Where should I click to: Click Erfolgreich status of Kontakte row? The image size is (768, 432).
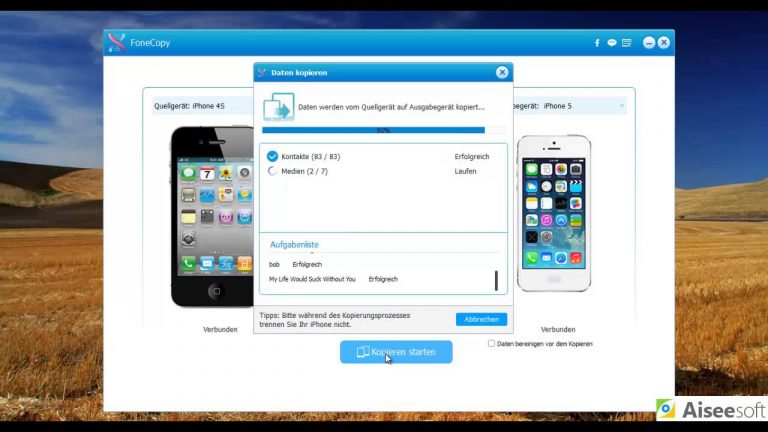[x=472, y=157]
